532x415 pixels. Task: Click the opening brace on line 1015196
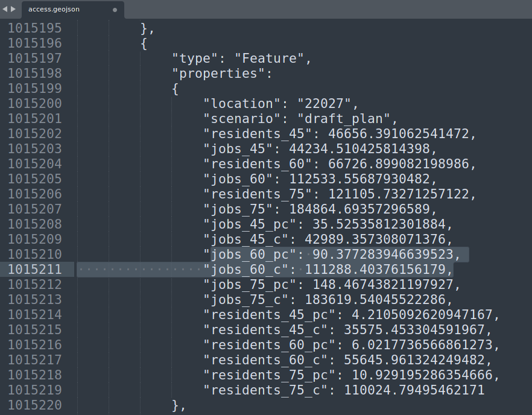pyautogui.click(x=144, y=43)
